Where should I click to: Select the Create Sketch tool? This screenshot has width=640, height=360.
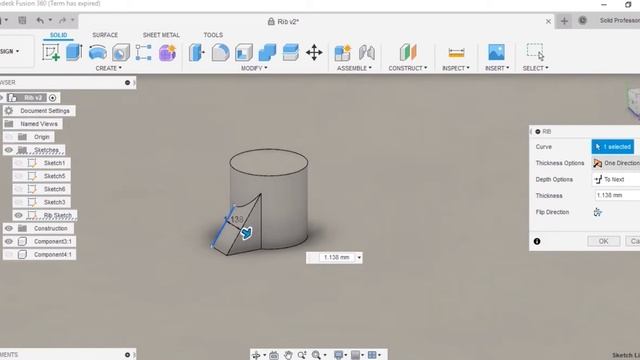coord(51,53)
